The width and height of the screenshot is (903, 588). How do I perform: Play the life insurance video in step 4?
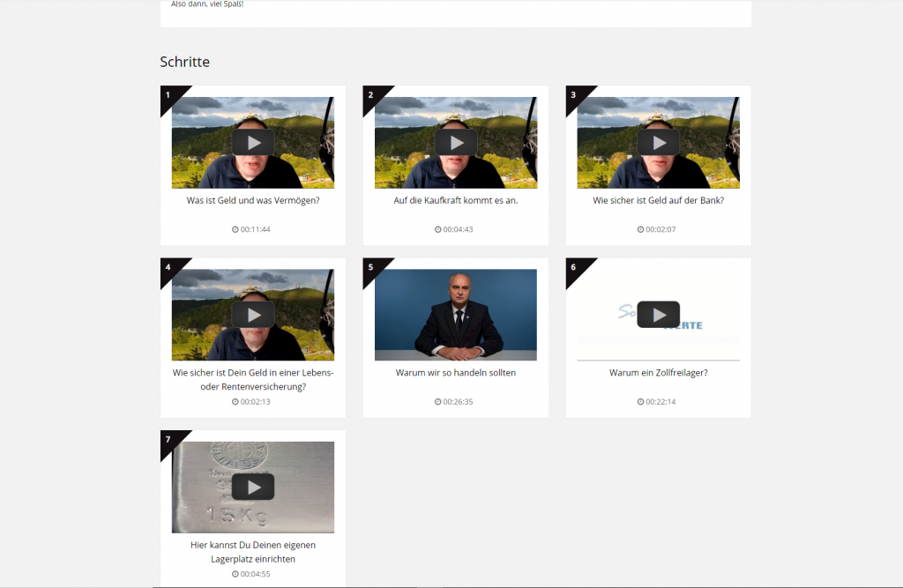[x=253, y=315]
